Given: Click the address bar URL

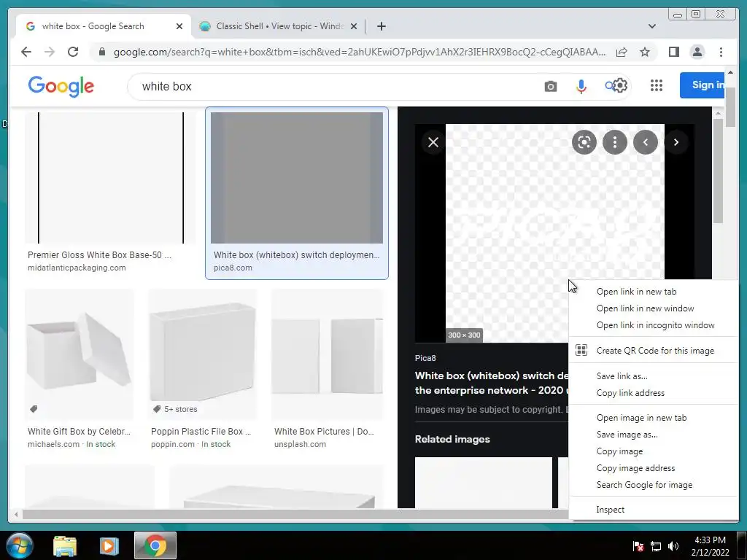Looking at the screenshot, I should [359, 52].
